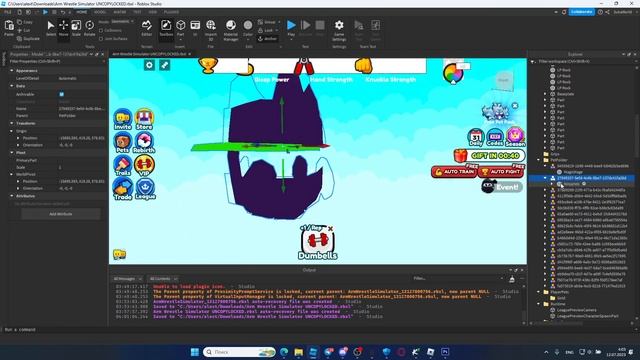
Task: Toggle the Archivable checkbox
Action: 62,94
